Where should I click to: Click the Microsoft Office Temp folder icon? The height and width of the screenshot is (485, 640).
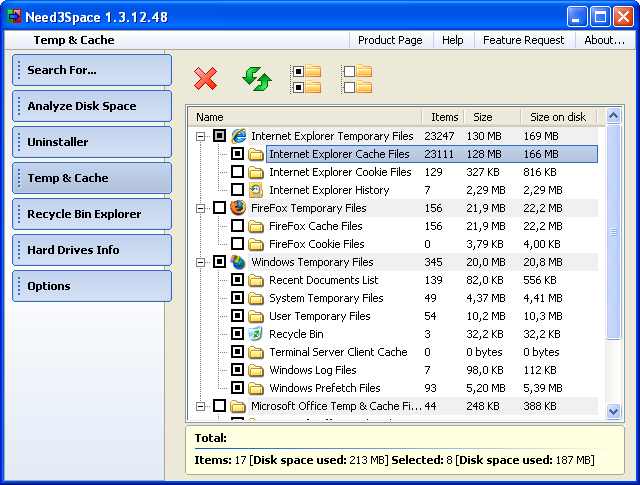[x=238, y=406]
